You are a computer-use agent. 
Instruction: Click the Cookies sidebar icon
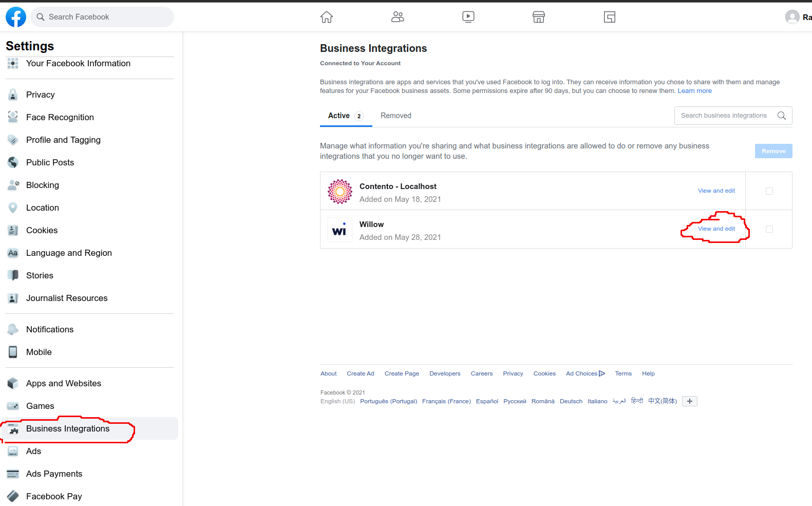pos(13,230)
